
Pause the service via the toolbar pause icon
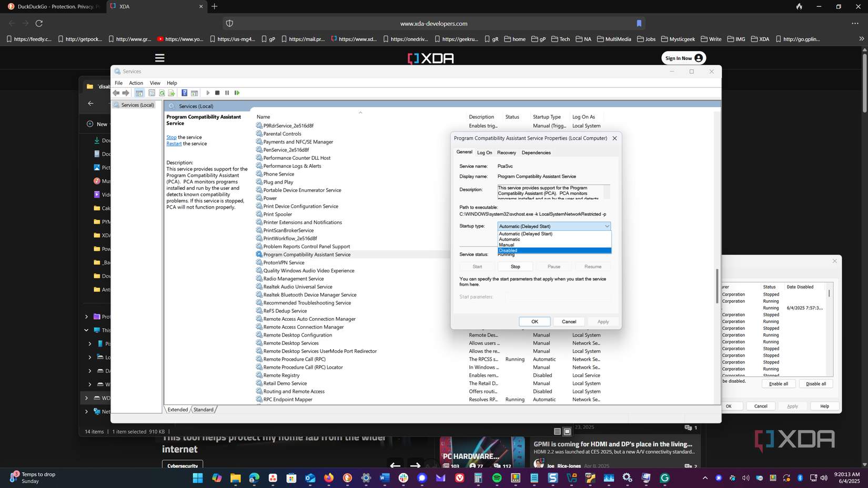227,93
